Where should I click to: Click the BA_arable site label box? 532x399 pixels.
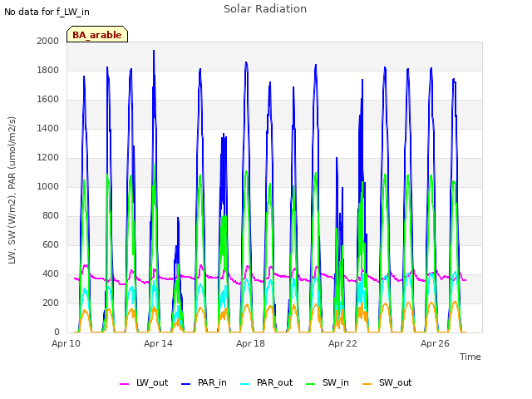97,34
